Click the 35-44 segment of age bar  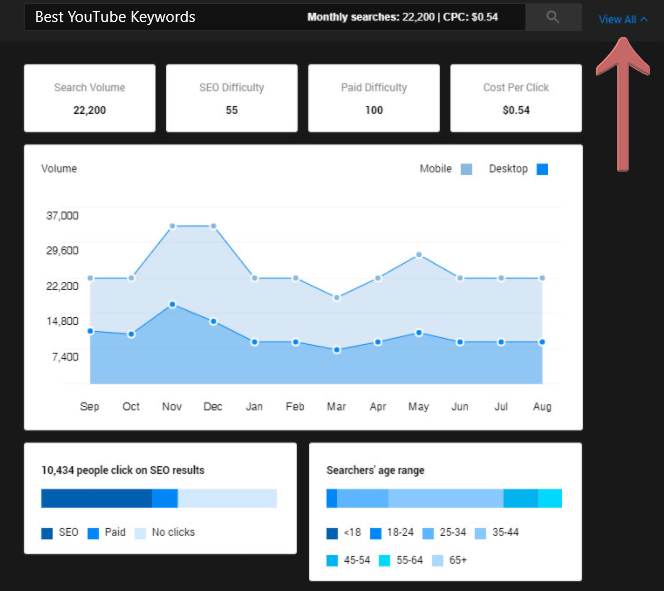[446, 498]
